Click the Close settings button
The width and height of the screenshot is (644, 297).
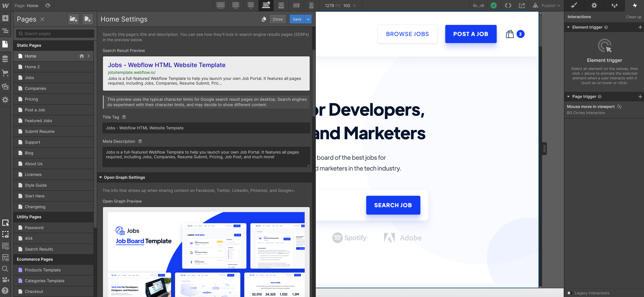pos(277,19)
